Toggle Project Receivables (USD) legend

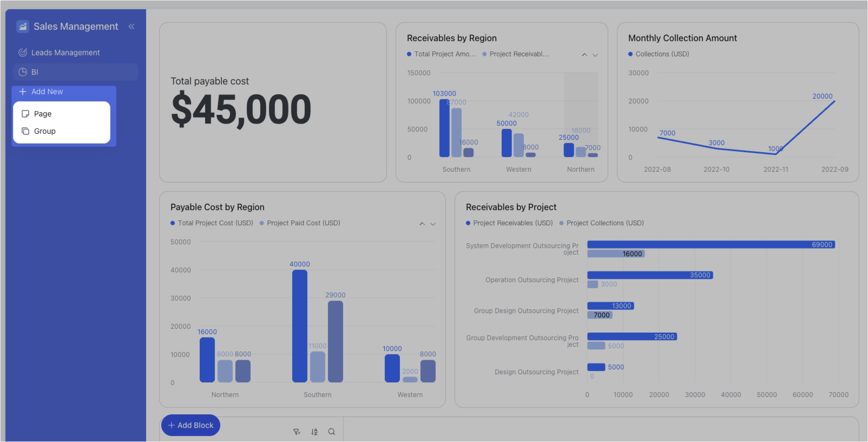coord(509,223)
